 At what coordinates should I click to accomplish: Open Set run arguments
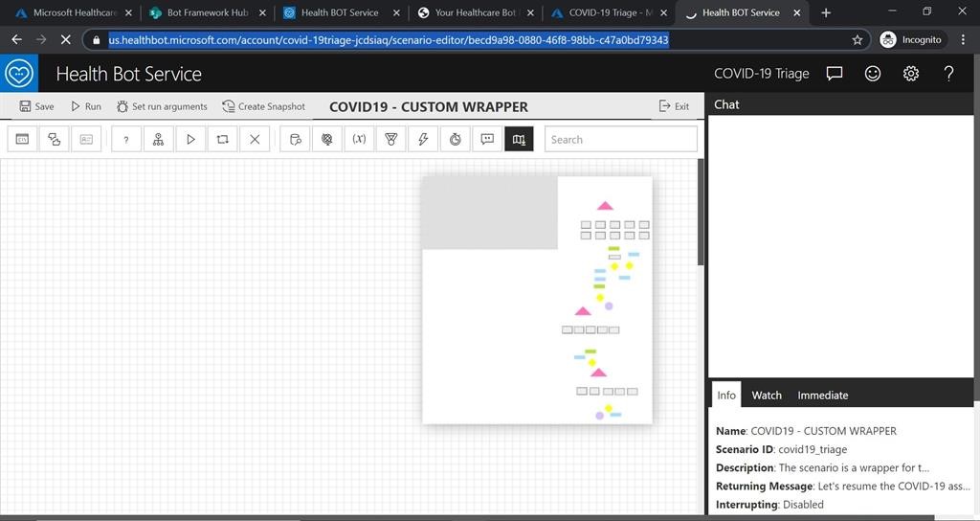tap(162, 106)
